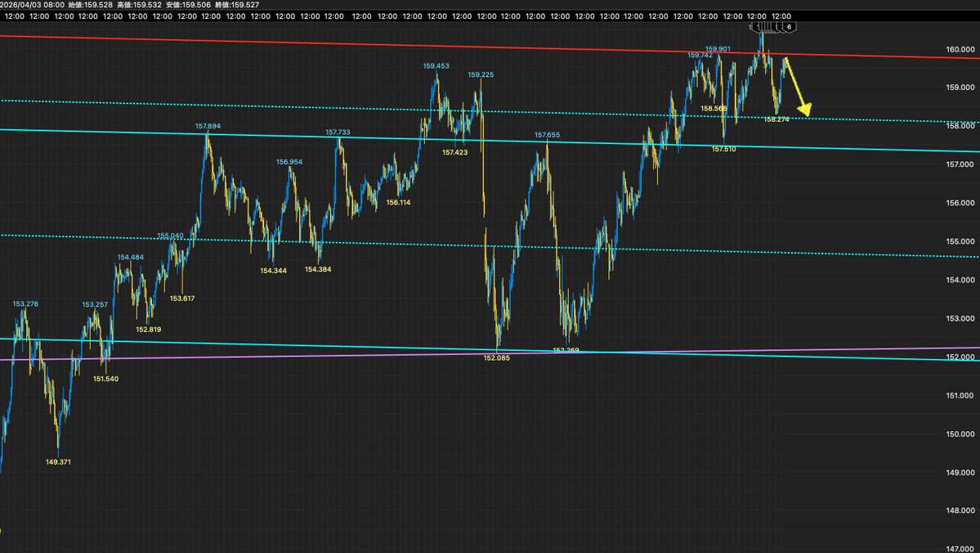Click the 157.423 low label
This screenshot has width=980, height=553.
pos(454,152)
